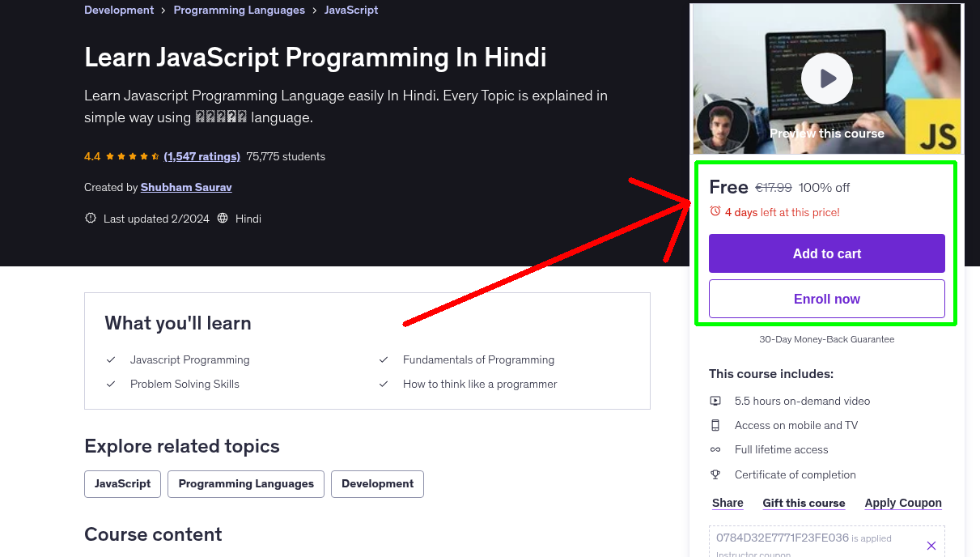
Task: Open Programming Languages from the breadcrumb
Action: [x=239, y=10]
